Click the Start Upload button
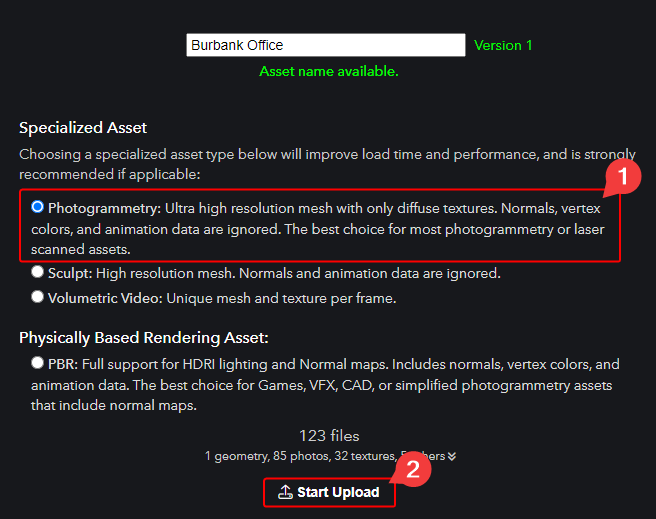 [329, 492]
